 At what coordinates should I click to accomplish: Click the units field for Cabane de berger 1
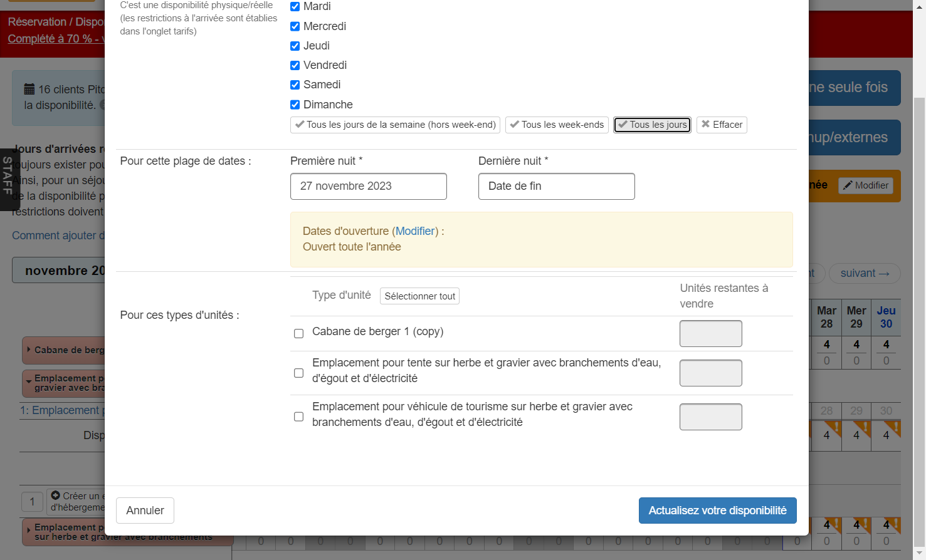(711, 333)
